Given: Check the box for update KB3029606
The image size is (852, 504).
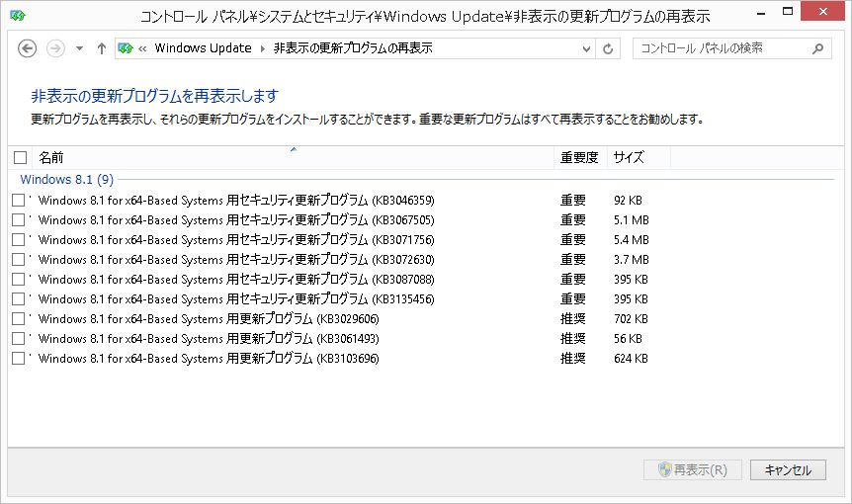Looking at the screenshot, I should [19, 319].
